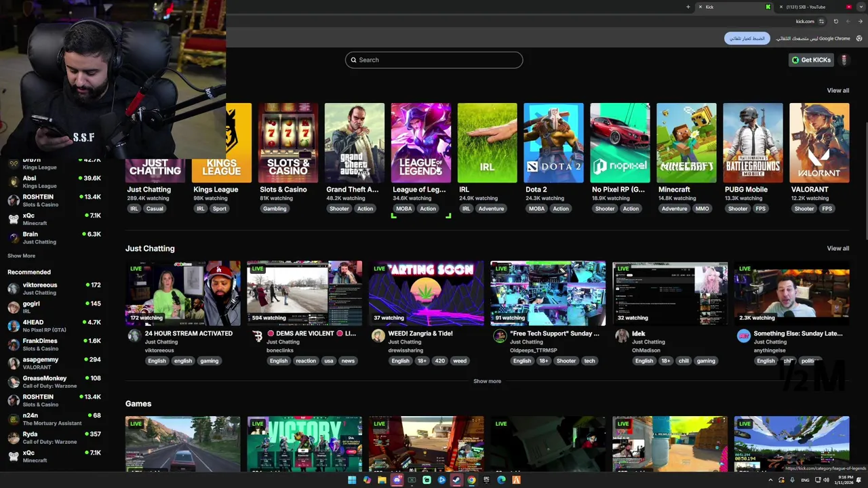Open the VALORANT category card
The height and width of the screenshot is (488, 868).
tap(819, 143)
